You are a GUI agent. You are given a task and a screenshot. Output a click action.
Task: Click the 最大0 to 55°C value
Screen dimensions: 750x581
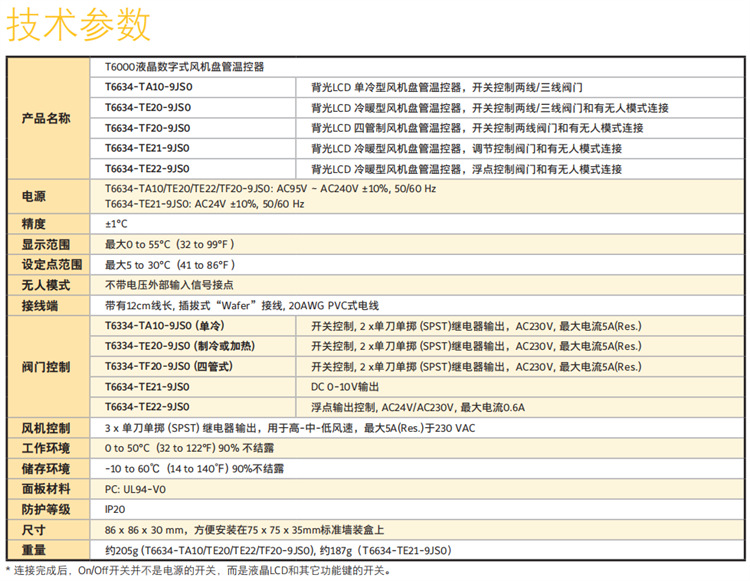point(170,244)
